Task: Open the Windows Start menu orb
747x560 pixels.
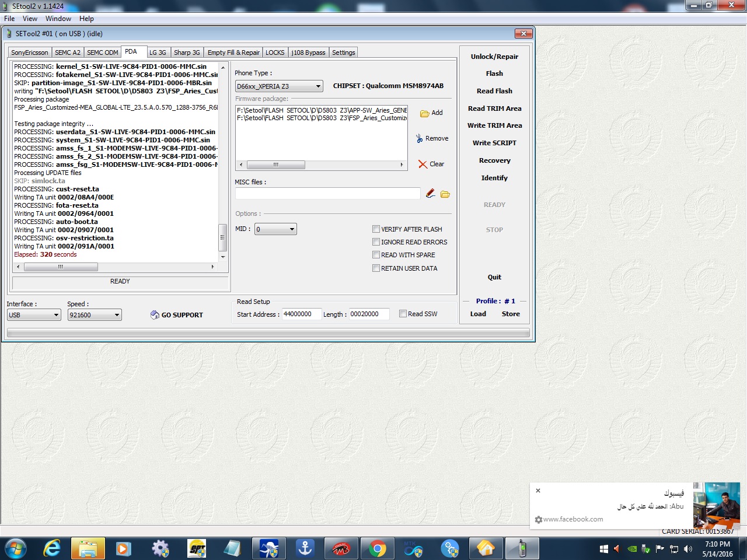Action: pos(16,549)
